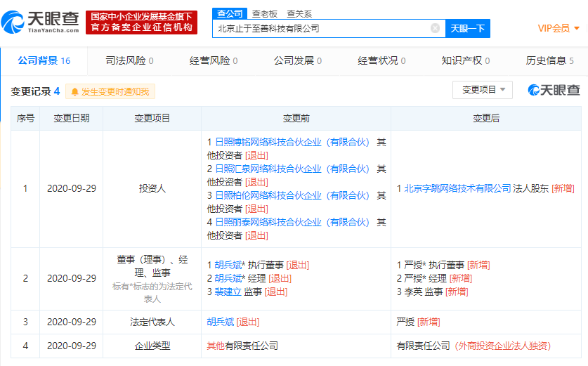Click 严授 经理 [新增] entry

pos(434,278)
